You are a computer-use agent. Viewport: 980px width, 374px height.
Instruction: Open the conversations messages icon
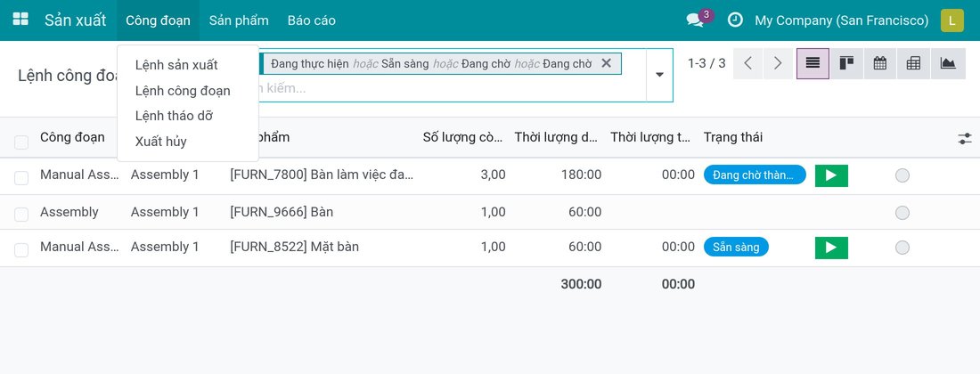pyautogui.click(x=695, y=20)
